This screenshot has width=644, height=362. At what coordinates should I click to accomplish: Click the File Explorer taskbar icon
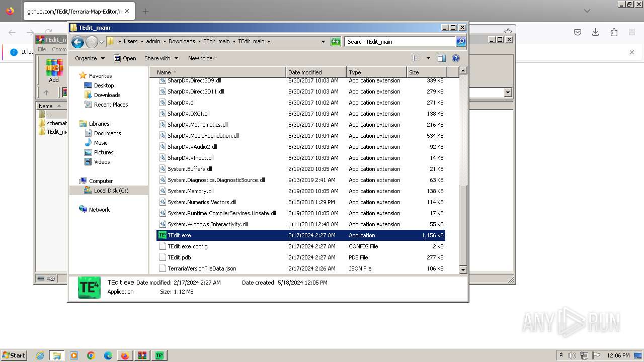tap(57, 355)
